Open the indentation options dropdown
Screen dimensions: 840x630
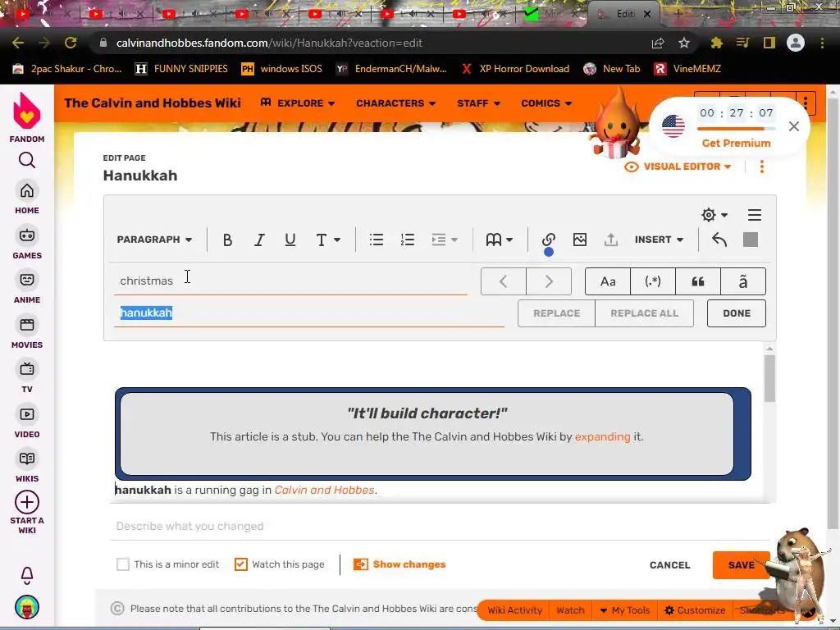pyautogui.click(x=444, y=240)
